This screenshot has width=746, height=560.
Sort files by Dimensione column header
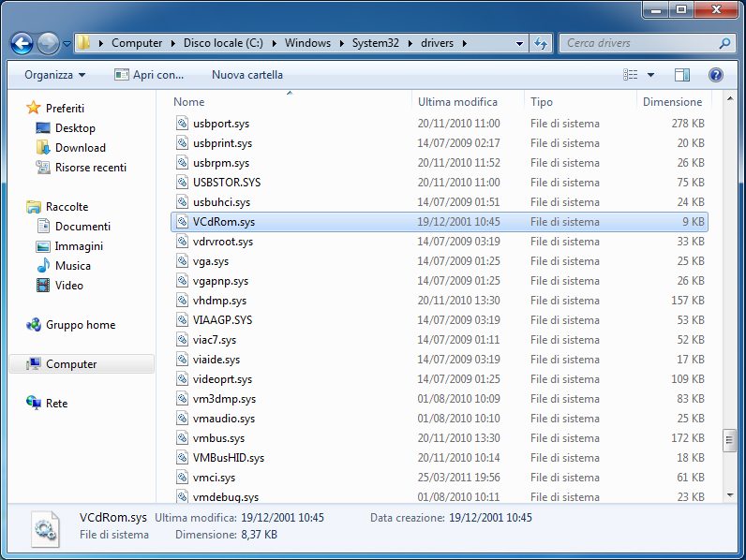pyautogui.click(x=672, y=102)
